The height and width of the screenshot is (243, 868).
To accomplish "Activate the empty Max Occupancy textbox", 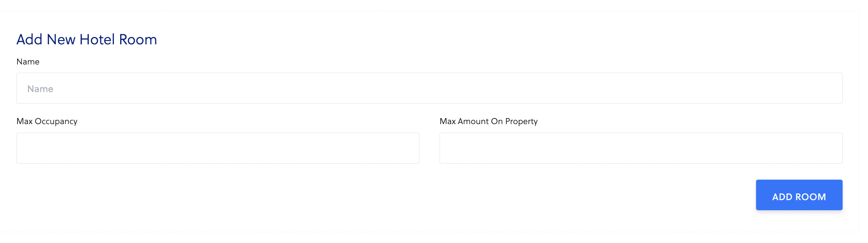I will pyautogui.click(x=218, y=148).
